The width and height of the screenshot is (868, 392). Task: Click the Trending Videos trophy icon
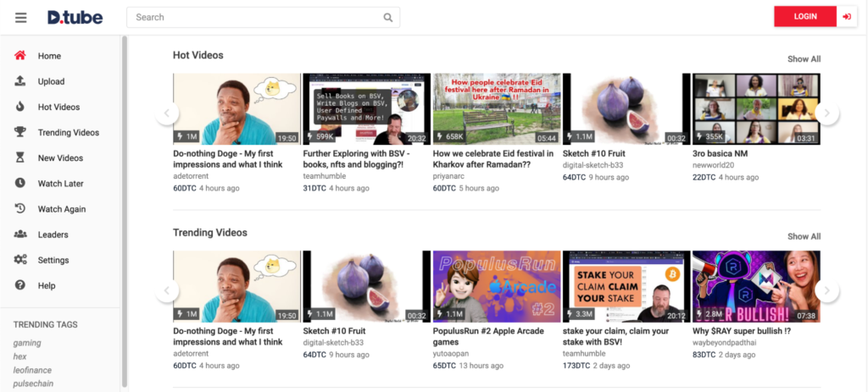pyautogui.click(x=20, y=133)
